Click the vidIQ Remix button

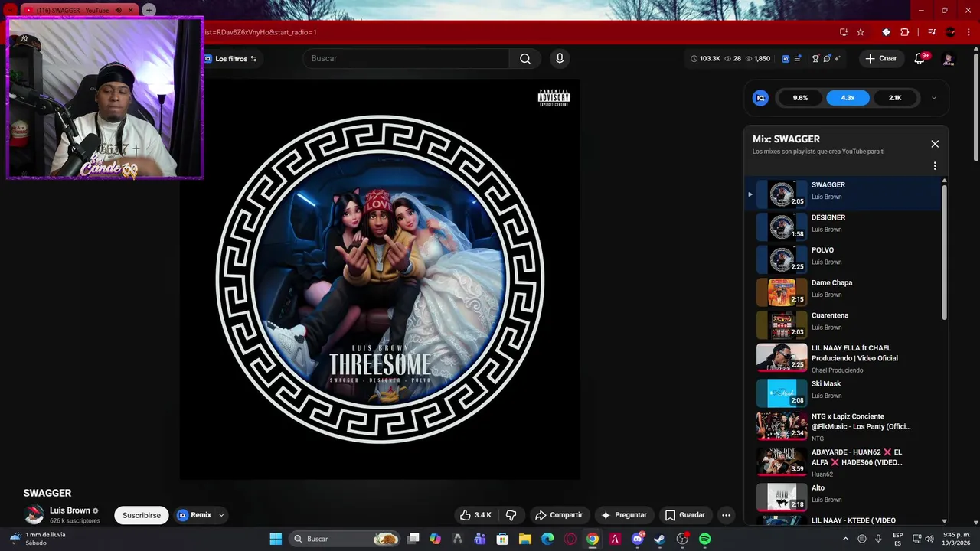coord(194,515)
